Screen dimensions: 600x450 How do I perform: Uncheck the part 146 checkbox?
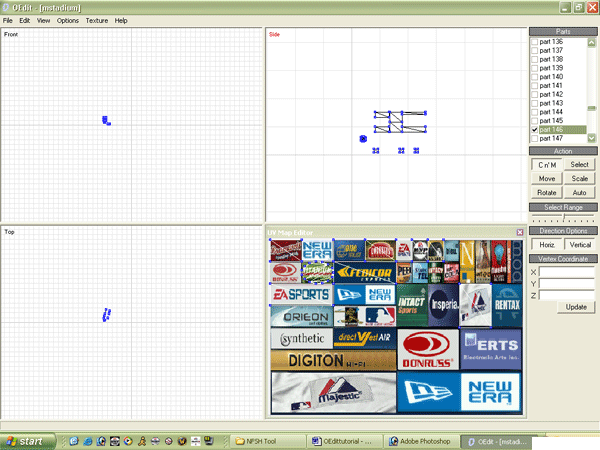tap(535, 130)
